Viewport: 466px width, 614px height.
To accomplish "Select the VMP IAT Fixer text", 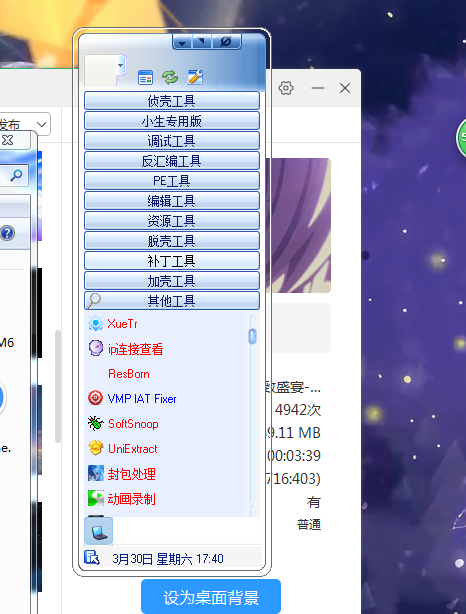I will (x=142, y=399).
